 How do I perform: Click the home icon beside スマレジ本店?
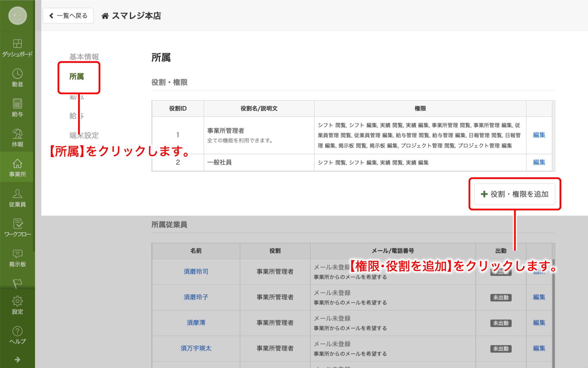[x=105, y=16]
